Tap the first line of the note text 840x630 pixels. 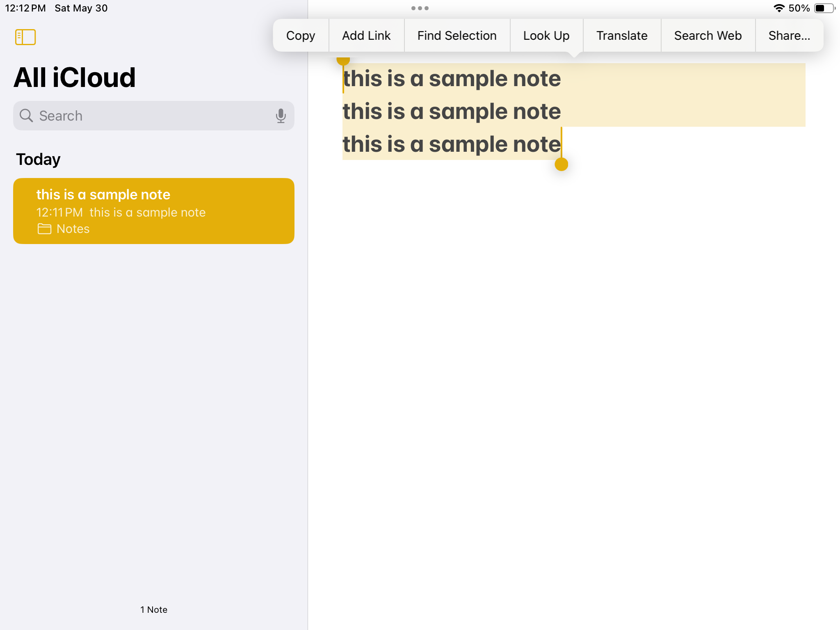click(452, 78)
